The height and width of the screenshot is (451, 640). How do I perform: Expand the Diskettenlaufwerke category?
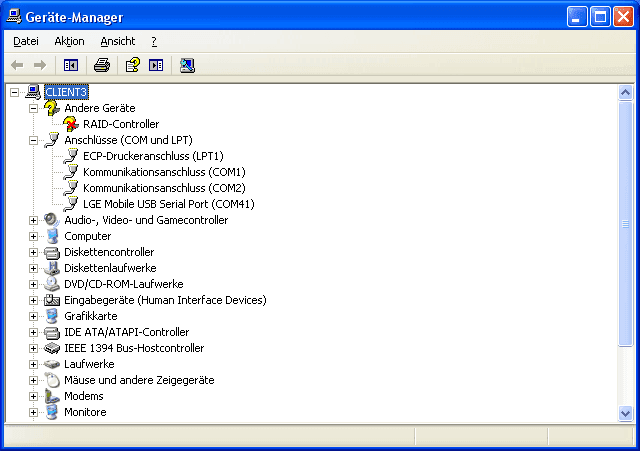click(33, 268)
